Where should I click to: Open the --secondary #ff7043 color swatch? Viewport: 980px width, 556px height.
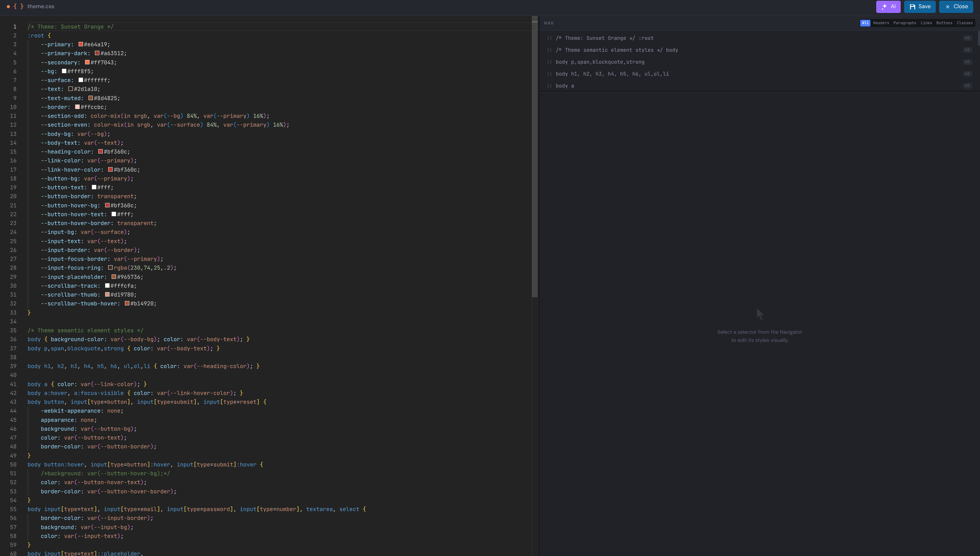click(x=87, y=62)
